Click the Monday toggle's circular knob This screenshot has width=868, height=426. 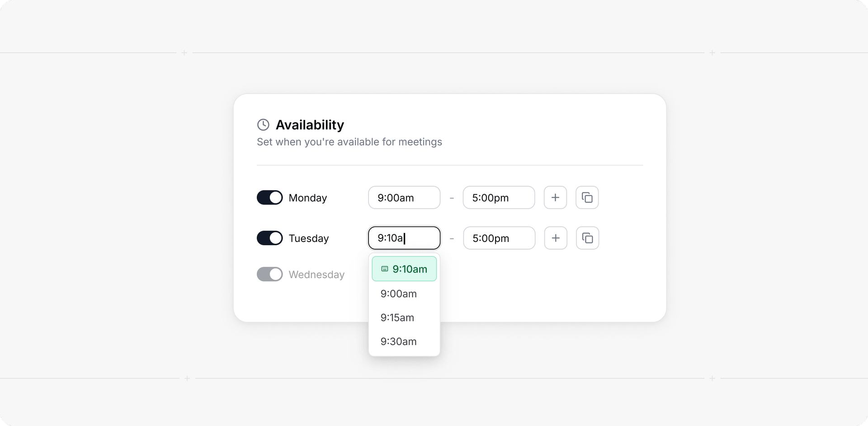[275, 198]
